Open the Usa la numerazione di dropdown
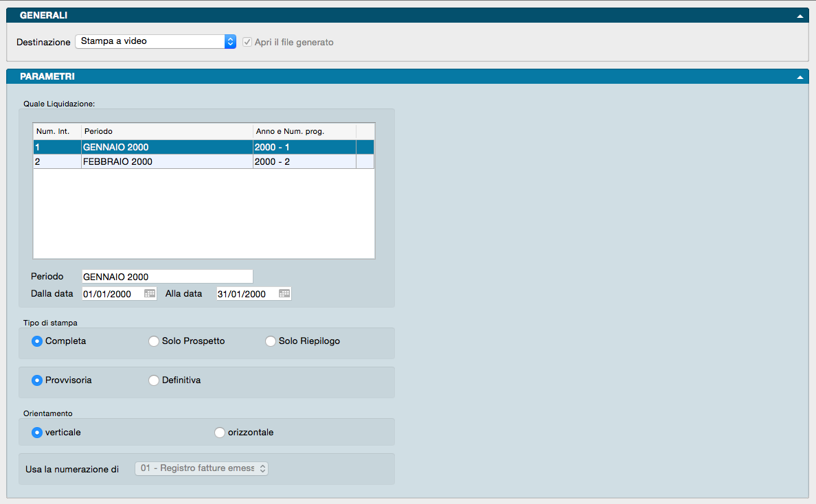The image size is (816, 504). tap(202, 468)
